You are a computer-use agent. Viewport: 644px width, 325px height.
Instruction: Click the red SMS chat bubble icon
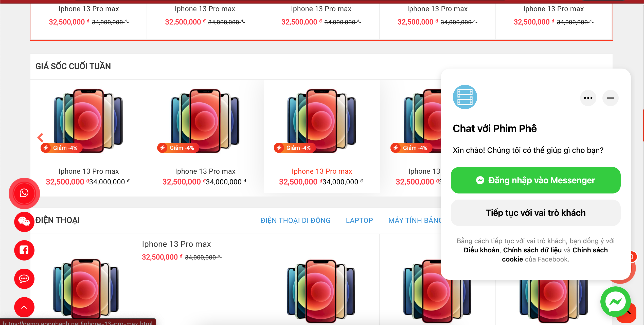(x=24, y=279)
